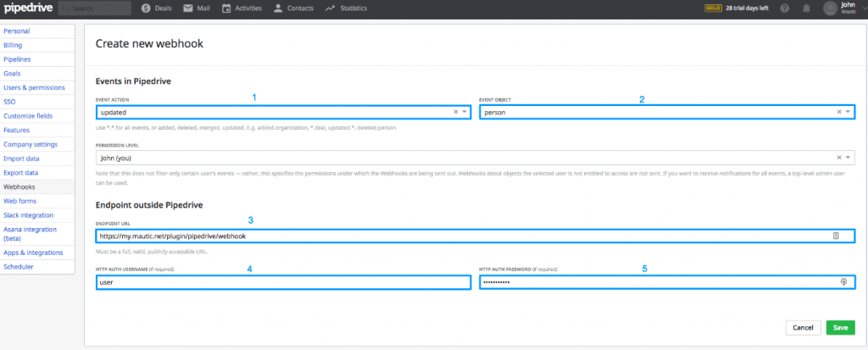Cancel webhook creation
868x350 pixels.
pyautogui.click(x=803, y=327)
